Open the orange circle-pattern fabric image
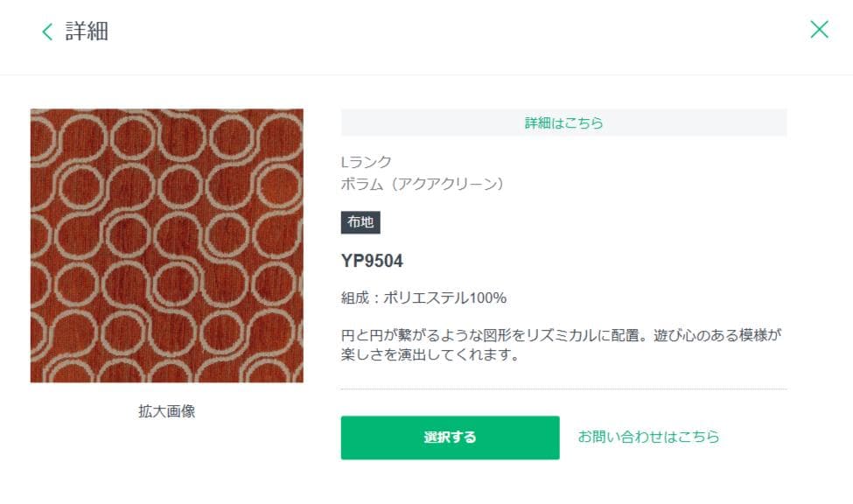This screenshot has height=504, width=853. tap(167, 245)
